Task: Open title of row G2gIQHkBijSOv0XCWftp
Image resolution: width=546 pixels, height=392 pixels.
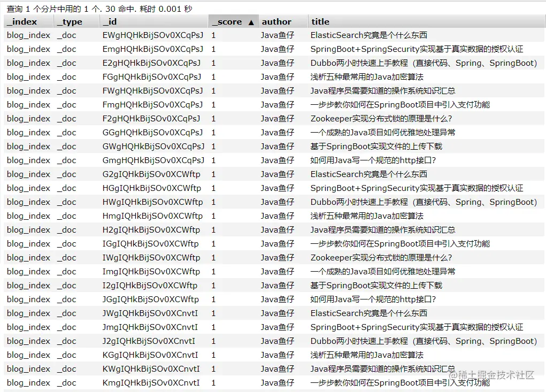Action: click(x=369, y=174)
